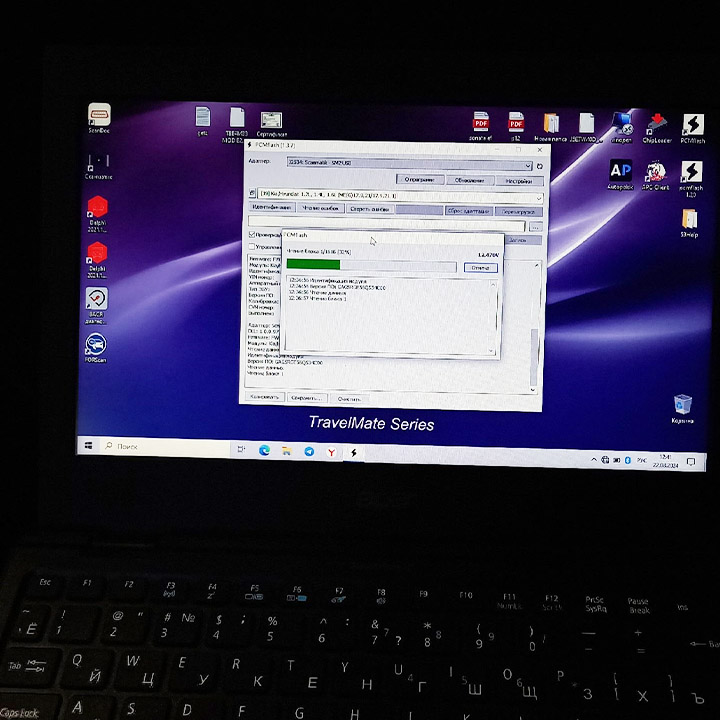Viewport: 720px width, 720px height.
Task: Open the Корзина recycle bin
Action: pyautogui.click(x=682, y=409)
